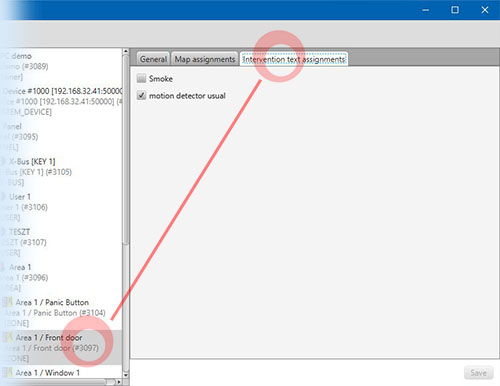Click the vertical scrollbar thumb of tree
Viewport: 500px width, 386px height.
coord(126,150)
